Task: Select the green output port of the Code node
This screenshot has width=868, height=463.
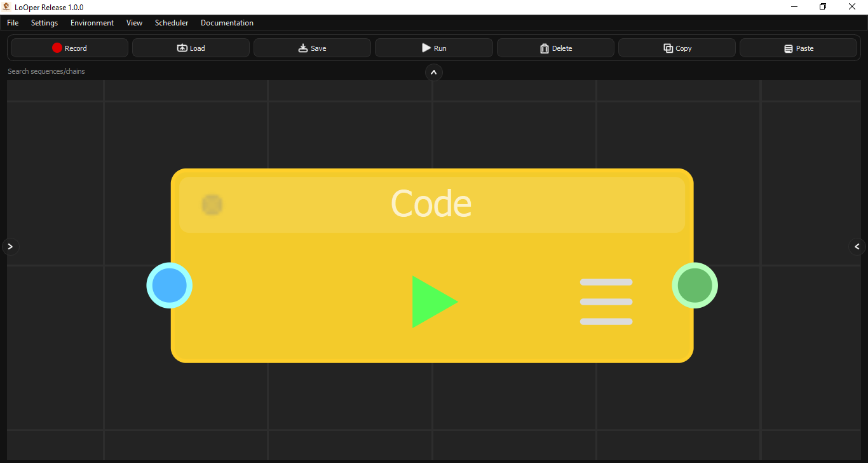Action: (695, 286)
